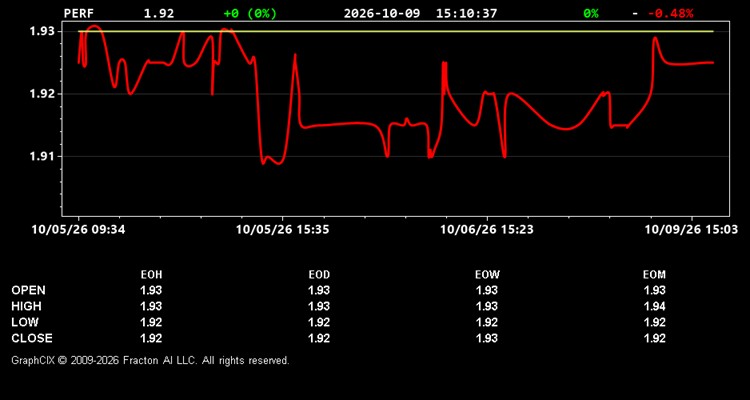
Task: Click the OPEN value in EOM column
Action: click(654, 290)
